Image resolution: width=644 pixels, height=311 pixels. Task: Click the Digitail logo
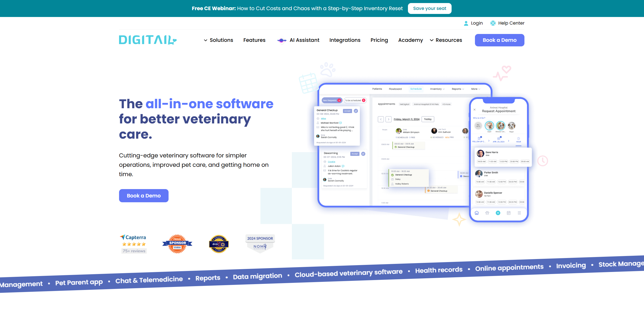(x=148, y=40)
